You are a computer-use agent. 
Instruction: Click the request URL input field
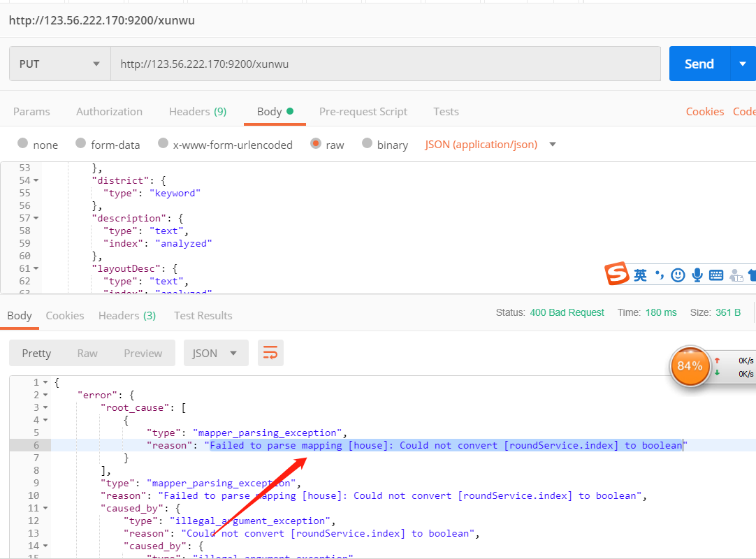(385, 64)
